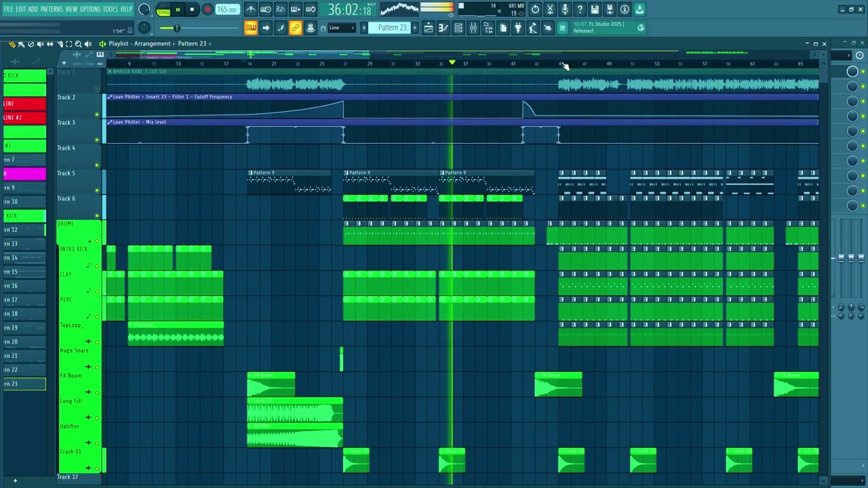Select the Love Philter Mix level automation clip
The image size is (868, 488).
coord(462,131)
